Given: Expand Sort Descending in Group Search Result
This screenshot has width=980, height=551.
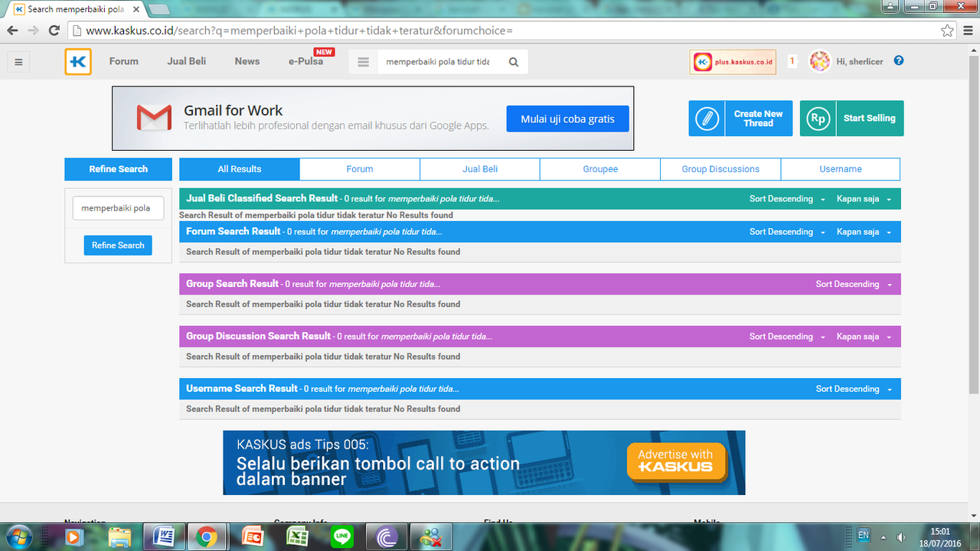Looking at the screenshot, I should pyautogui.click(x=854, y=285).
